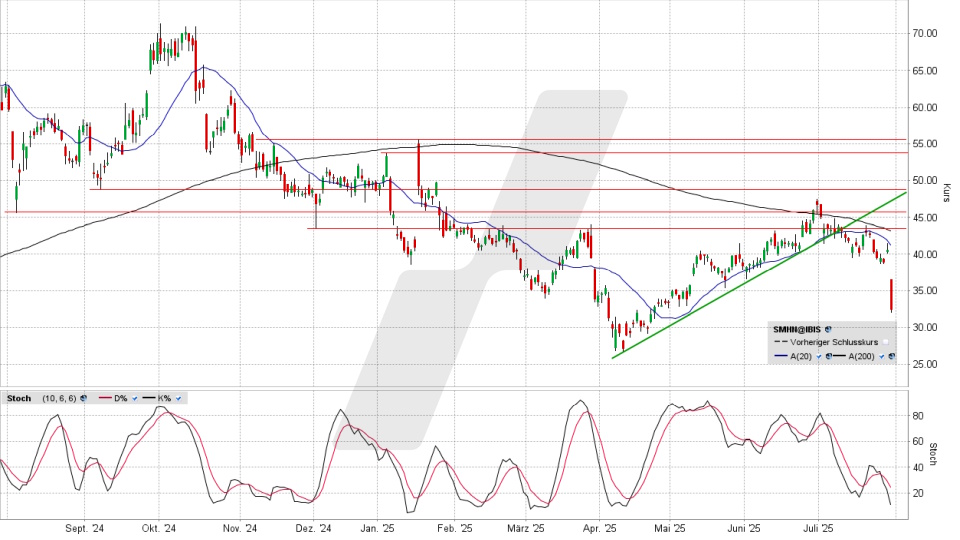
Task: Click the 80 stochastic axis value
Action: [x=917, y=416]
